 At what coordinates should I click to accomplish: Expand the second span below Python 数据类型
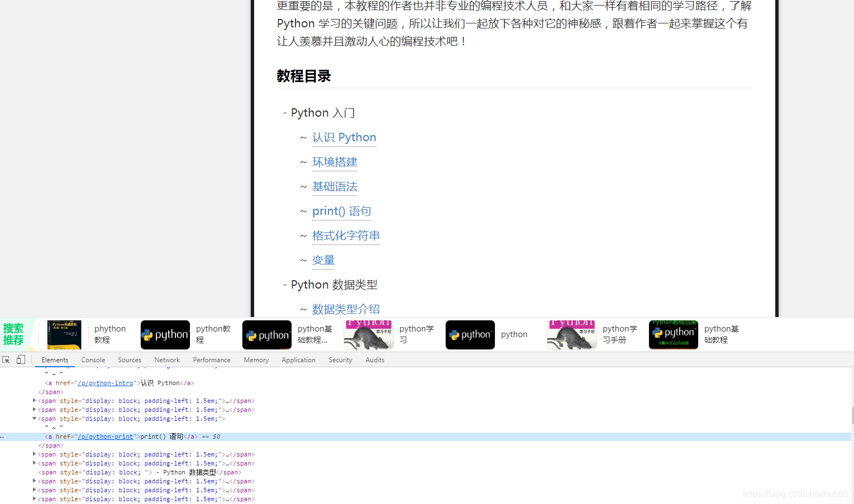[35, 490]
